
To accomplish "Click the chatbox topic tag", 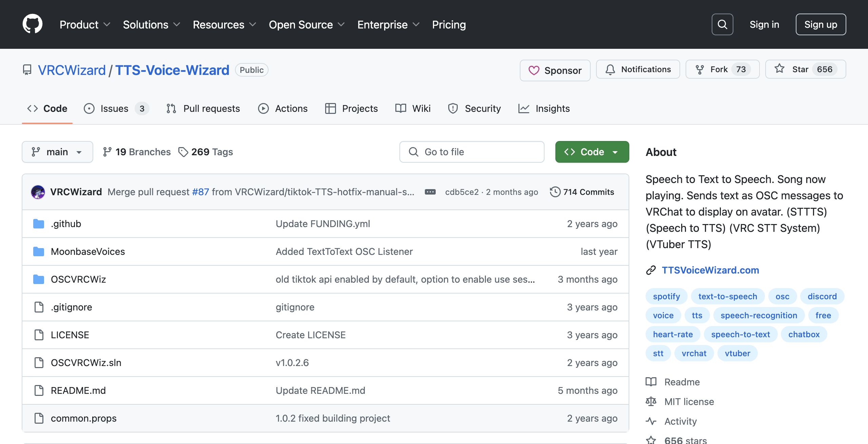I will (804, 335).
